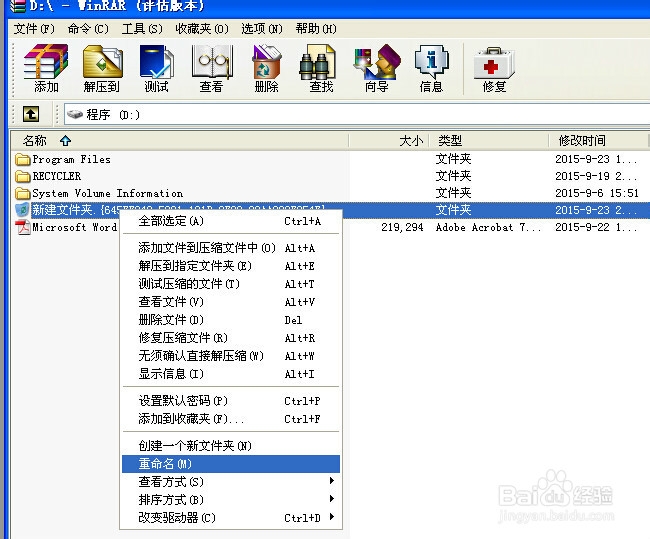Viewport: 650px width, 539px height.
Task: Select the System Volume Information name
Action: click(x=108, y=194)
